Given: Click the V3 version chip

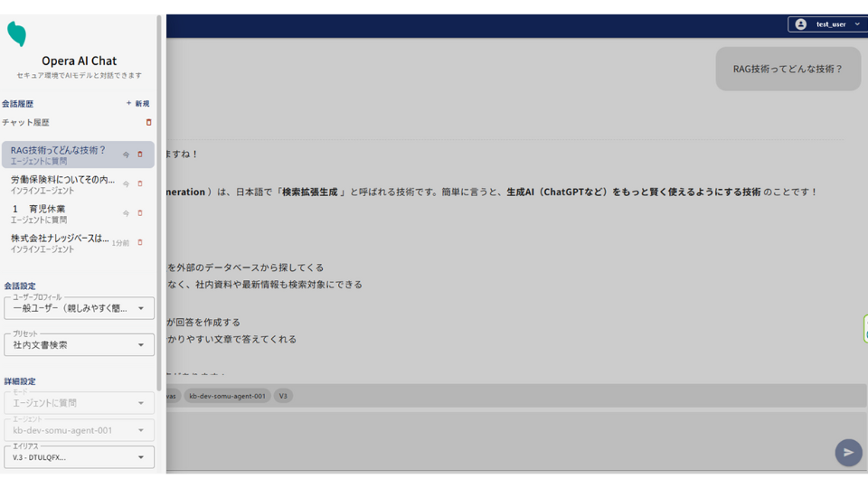Looking at the screenshot, I should [283, 396].
